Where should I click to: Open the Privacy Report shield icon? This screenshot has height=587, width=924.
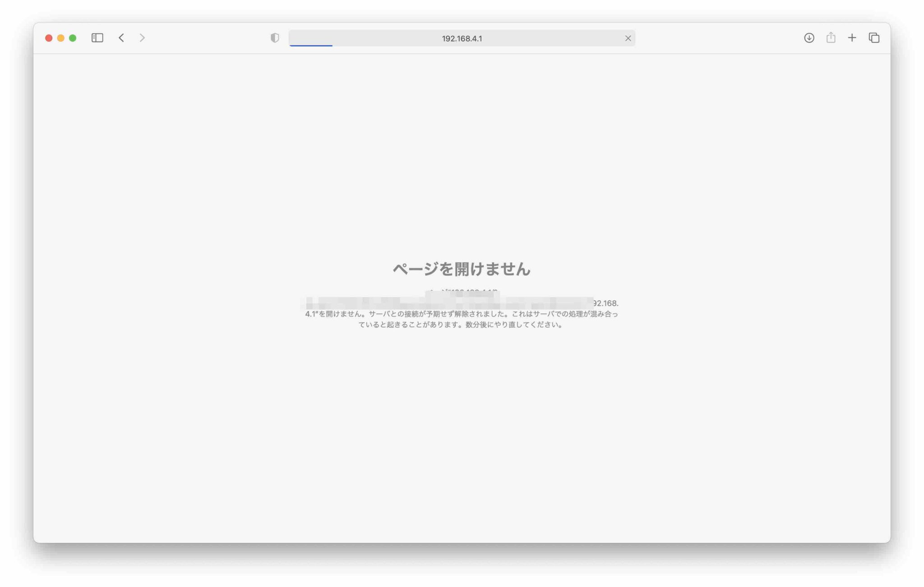[274, 38]
